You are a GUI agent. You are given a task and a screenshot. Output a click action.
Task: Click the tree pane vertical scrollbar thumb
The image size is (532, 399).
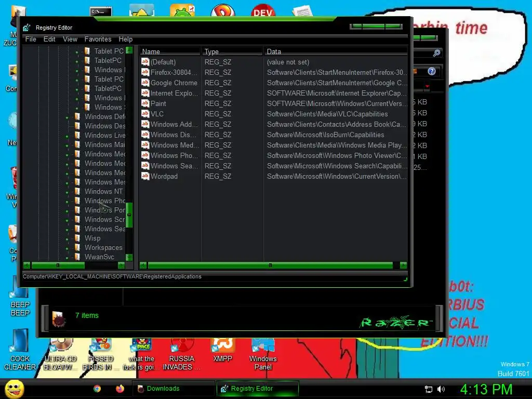pyautogui.click(x=129, y=215)
